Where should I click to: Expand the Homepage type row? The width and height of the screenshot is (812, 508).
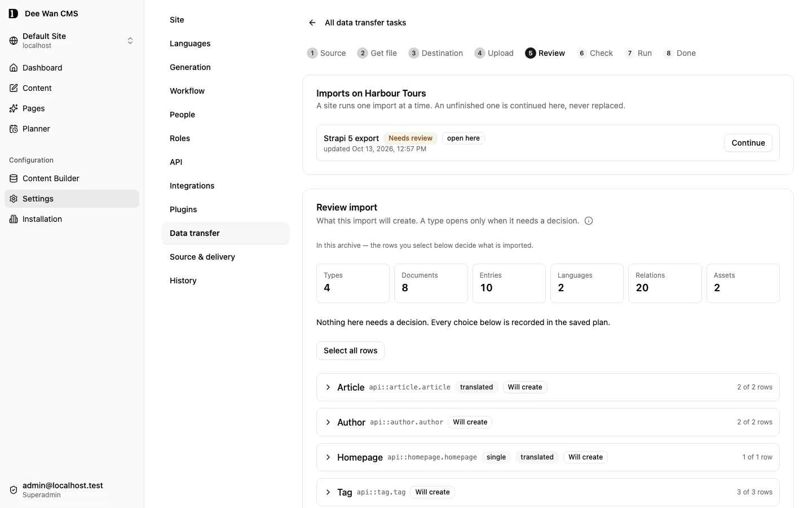(x=328, y=457)
